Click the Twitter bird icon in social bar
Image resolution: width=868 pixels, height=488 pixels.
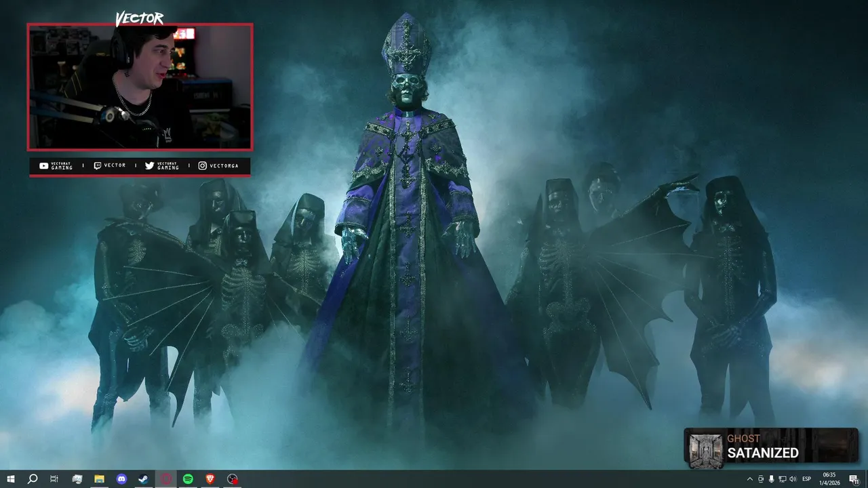tap(149, 166)
